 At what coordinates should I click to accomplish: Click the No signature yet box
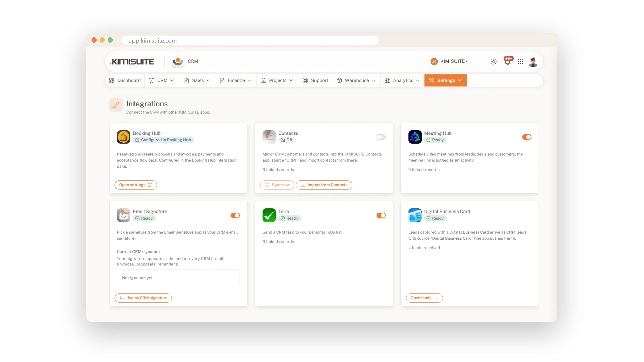coord(178,278)
